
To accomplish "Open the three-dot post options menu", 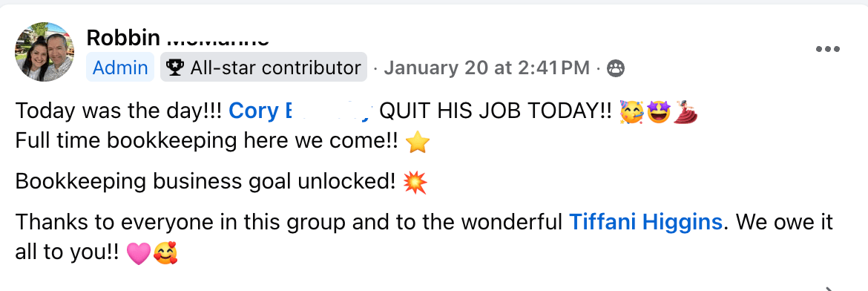I will (x=828, y=49).
